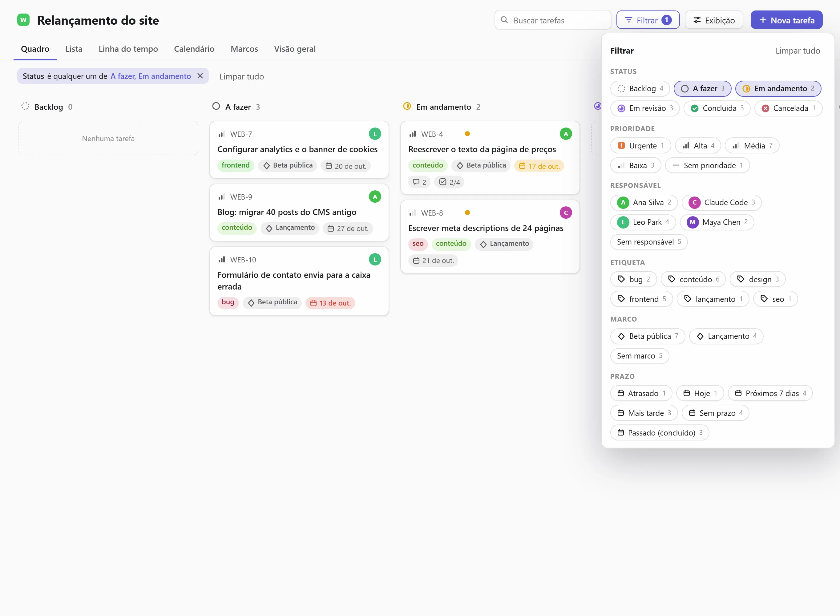The width and height of the screenshot is (840, 616).
Task: Toggle Urgente priority filter
Action: [640, 146]
